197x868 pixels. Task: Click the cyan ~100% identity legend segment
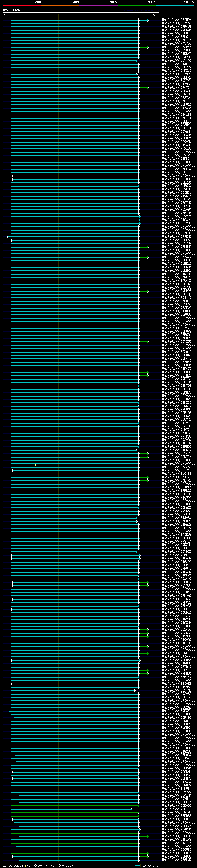(175, 6)
